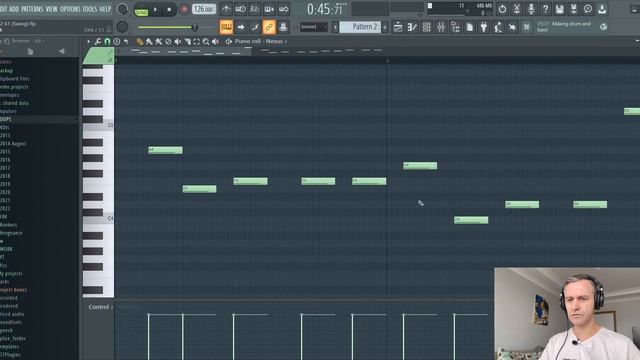Click the render/export audio icon
The height and width of the screenshot is (360, 640).
point(573,9)
